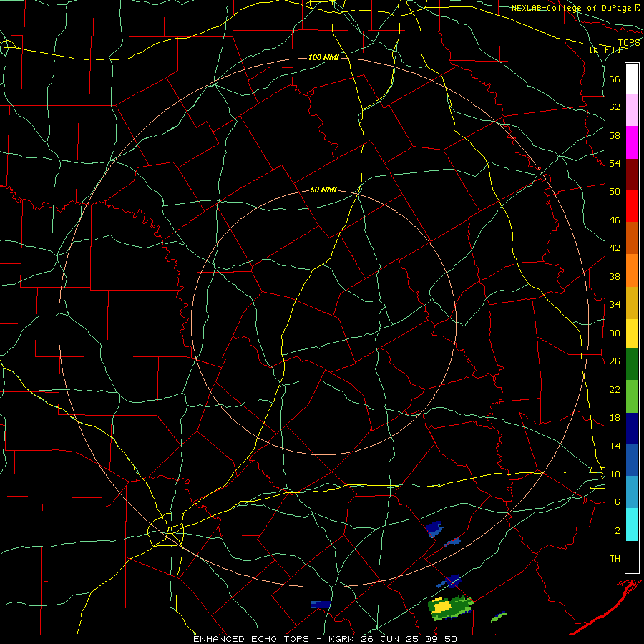This screenshot has width=644, height=644.
Task: Pick the medium blue 18 kft legend swatch
Action: coord(632,460)
